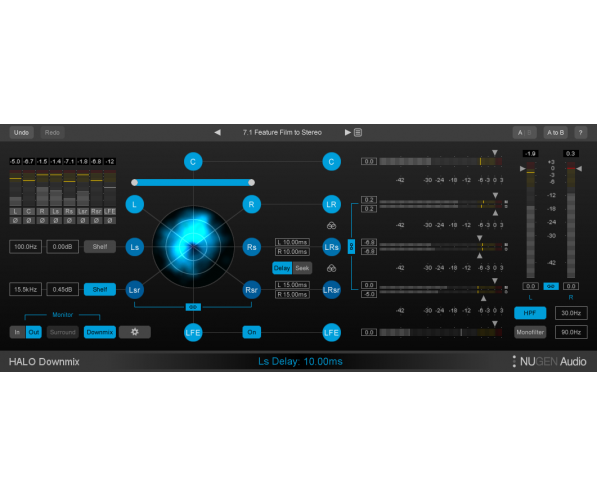Select the input LFE channel node
Image resolution: width=597 pixels, height=497 pixels.
(193, 332)
